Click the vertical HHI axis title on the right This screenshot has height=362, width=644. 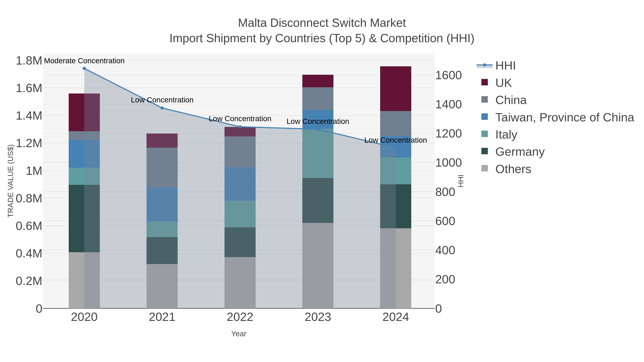461,181
